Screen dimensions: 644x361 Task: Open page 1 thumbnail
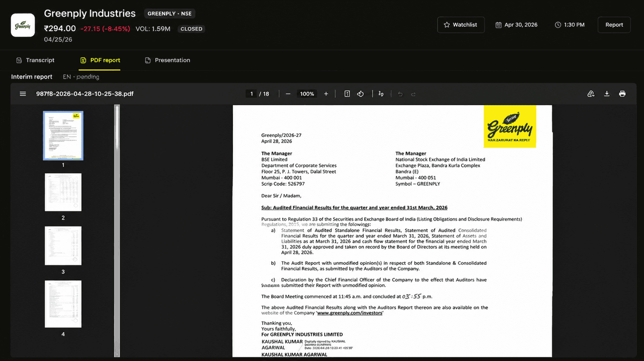63,135
